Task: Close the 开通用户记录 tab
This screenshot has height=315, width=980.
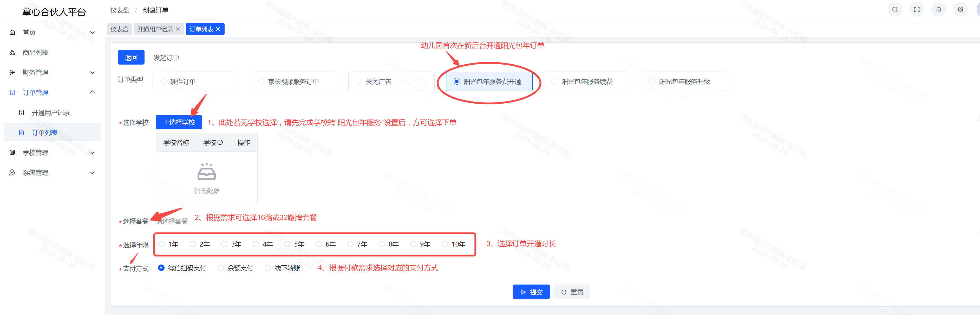Action: pyautogui.click(x=178, y=29)
